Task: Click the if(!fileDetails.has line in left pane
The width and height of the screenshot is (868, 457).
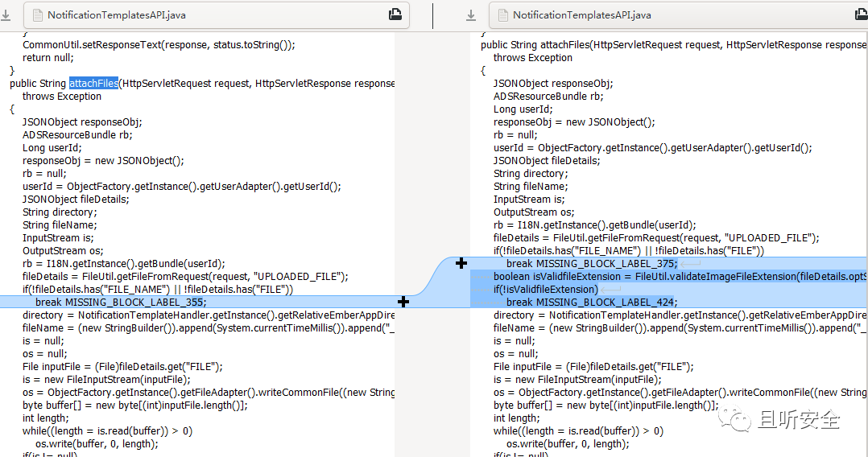Action: click(x=158, y=289)
